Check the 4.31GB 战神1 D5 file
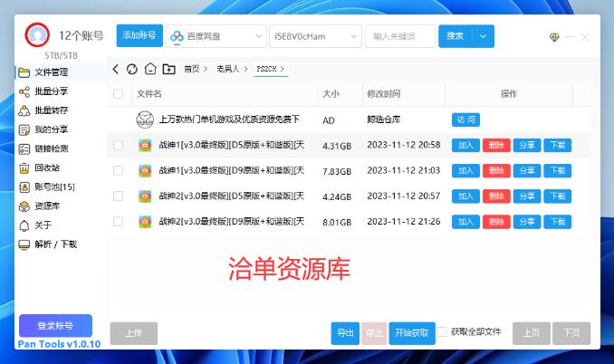614x364 pixels. tap(118, 145)
